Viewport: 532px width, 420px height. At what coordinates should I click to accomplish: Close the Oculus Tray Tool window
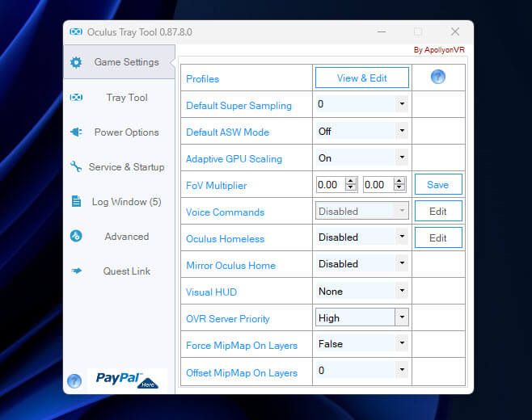pos(455,31)
